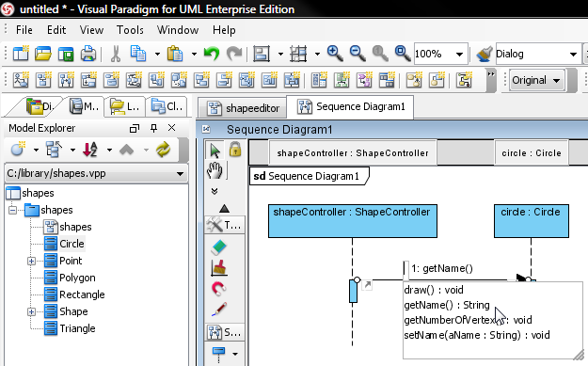
Task: Collapse the shapes package node
Action: coord(13,210)
